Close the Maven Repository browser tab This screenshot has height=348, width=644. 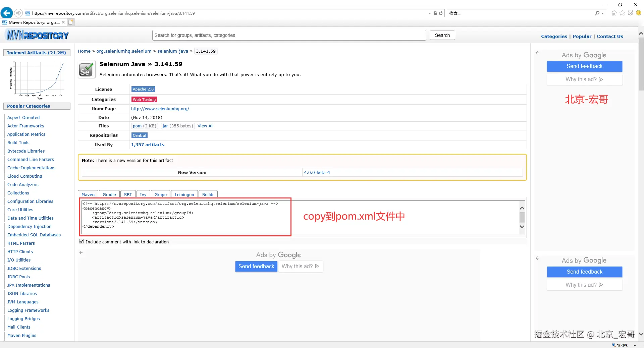63,22
